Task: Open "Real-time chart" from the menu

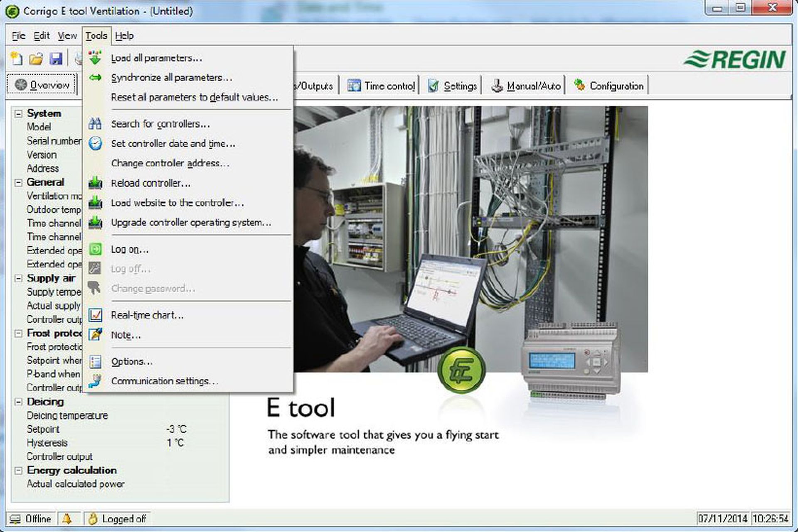Action: click(x=147, y=315)
